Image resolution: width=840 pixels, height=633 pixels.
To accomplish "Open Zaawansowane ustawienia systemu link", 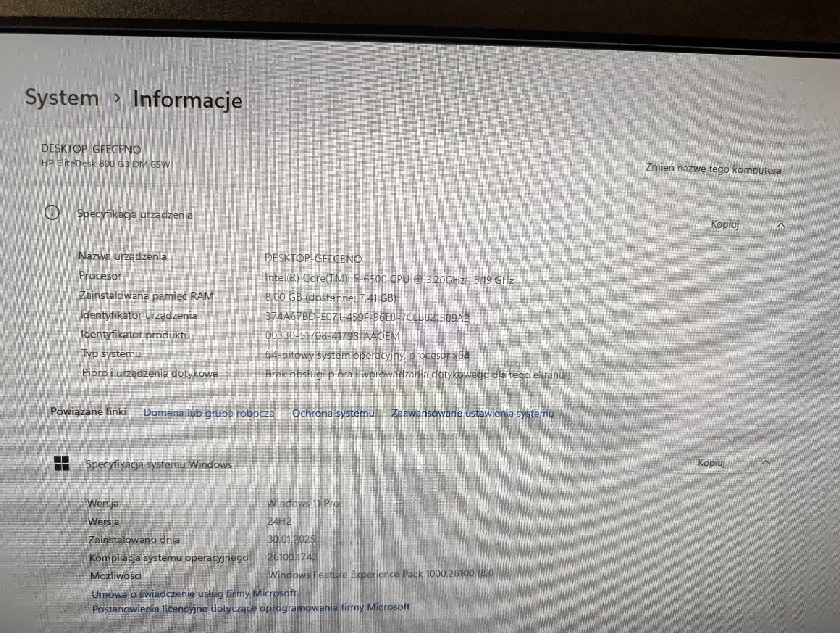I will coord(472,413).
